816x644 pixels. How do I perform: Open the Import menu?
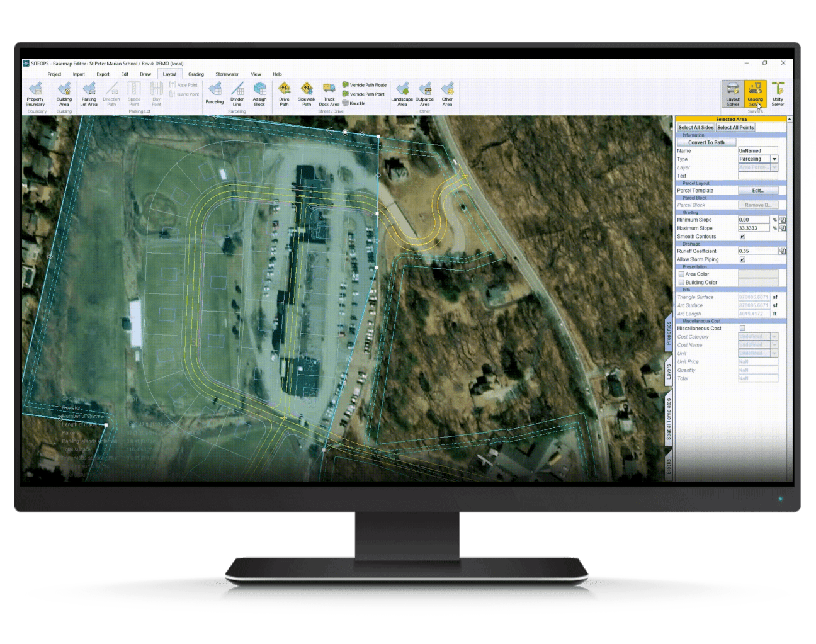pyautogui.click(x=79, y=74)
